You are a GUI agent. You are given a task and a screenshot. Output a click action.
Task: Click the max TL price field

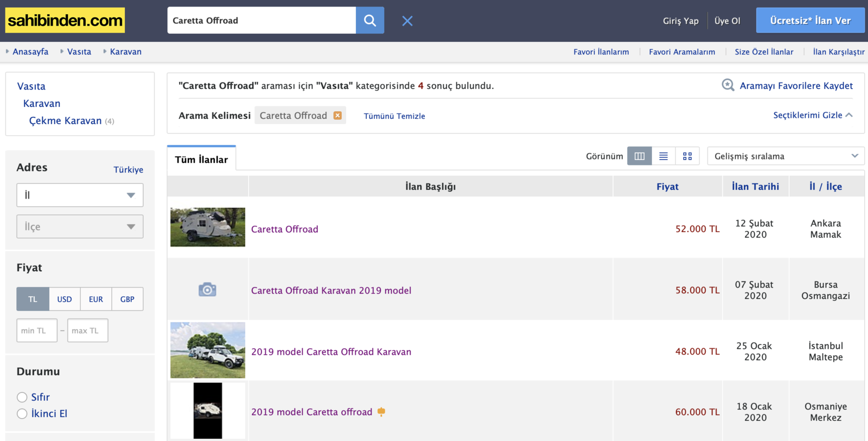coord(88,330)
